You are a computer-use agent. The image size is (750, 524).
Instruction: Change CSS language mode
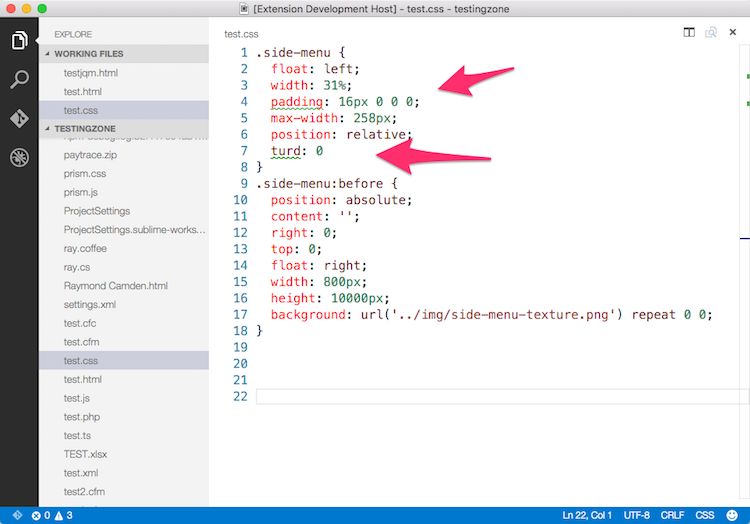pyautogui.click(x=705, y=515)
